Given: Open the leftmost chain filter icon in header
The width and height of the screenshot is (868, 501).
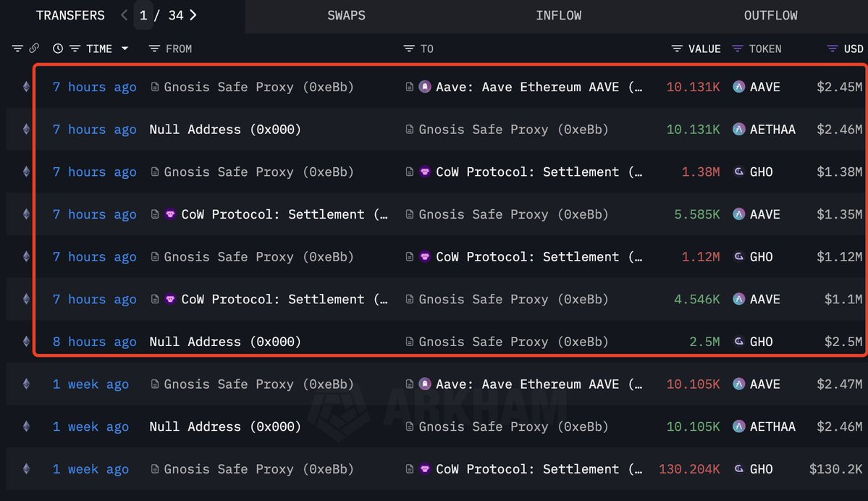Looking at the screenshot, I should click(17, 49).
